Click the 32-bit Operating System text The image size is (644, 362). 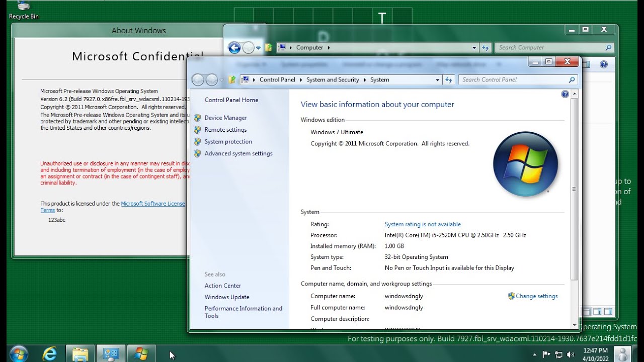[416, 257]
